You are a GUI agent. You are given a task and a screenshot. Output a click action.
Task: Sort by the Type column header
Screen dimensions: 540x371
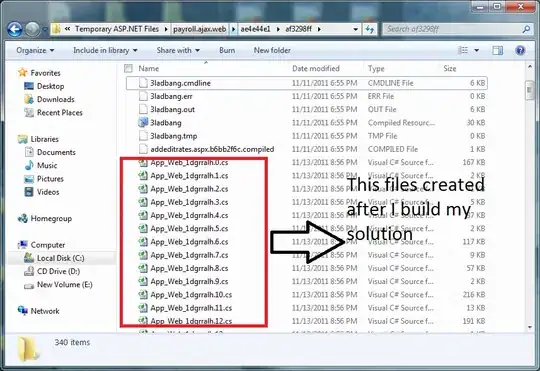coord(376,68)
